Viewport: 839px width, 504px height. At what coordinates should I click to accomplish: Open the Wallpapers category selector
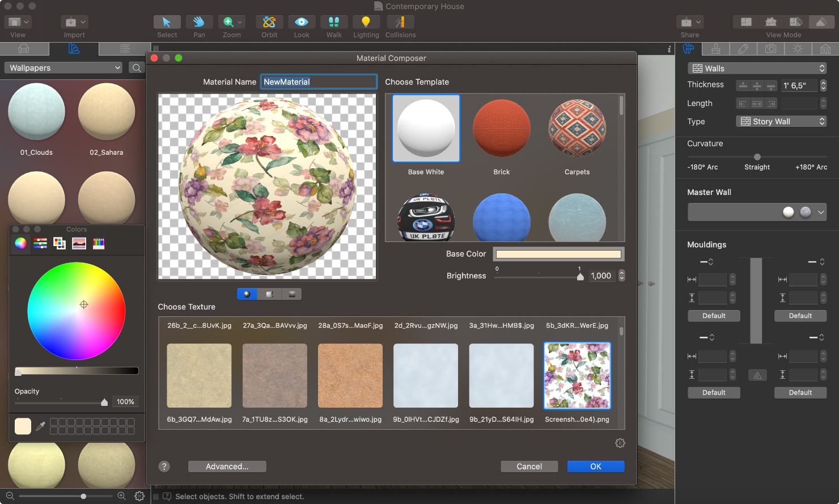(x=62, y=67)
